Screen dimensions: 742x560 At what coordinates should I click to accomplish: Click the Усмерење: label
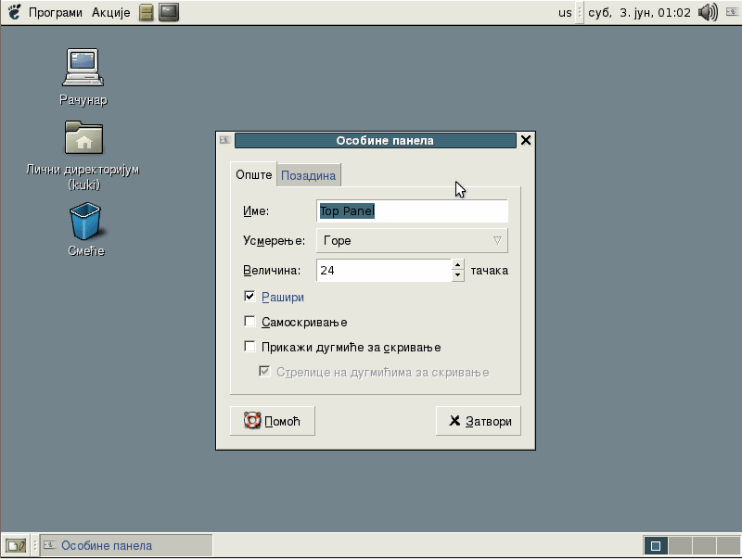[x=274, y=241]
